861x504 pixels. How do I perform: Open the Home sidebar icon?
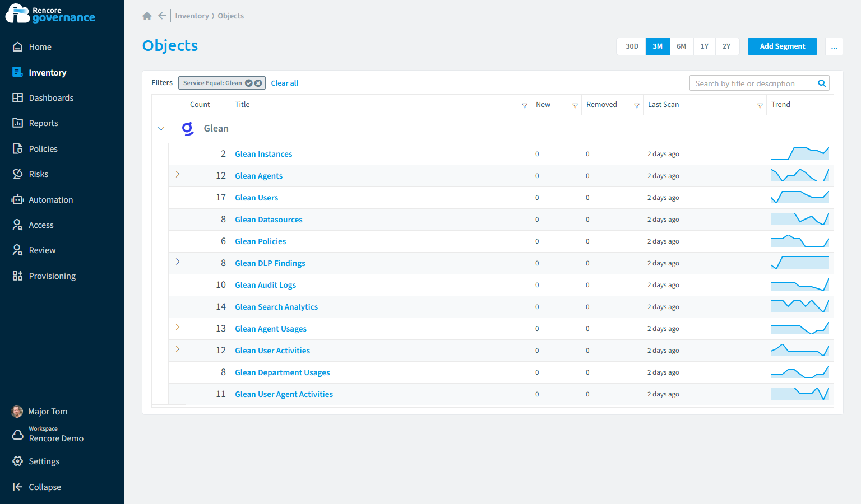coord(18,46)
